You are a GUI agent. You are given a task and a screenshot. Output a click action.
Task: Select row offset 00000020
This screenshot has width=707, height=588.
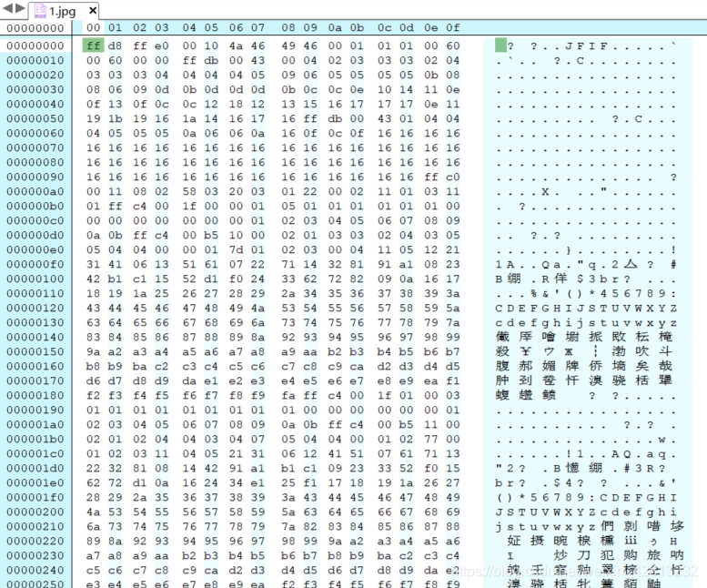[35, 75]
